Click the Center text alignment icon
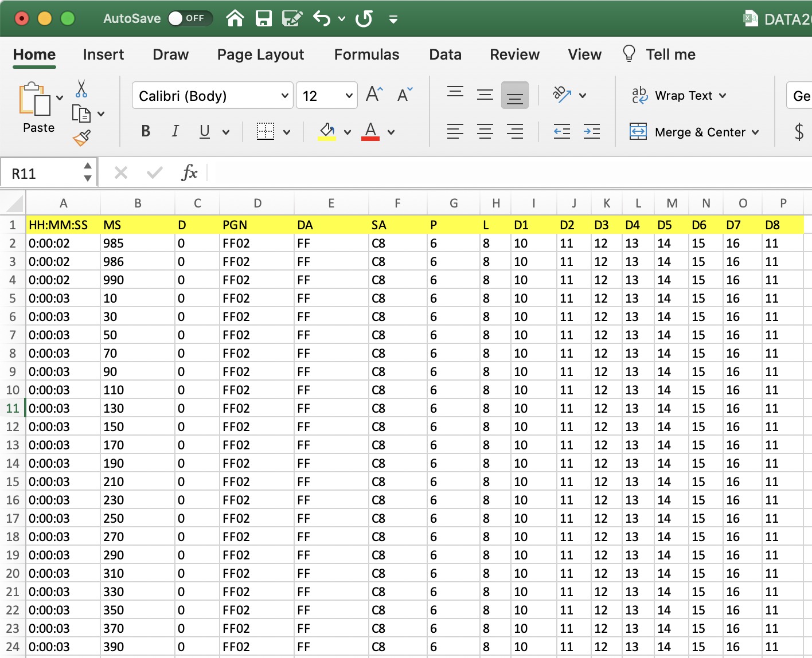The width and height of the screenshot is (812, 658). pyautogui.click(x=485, y=132)
